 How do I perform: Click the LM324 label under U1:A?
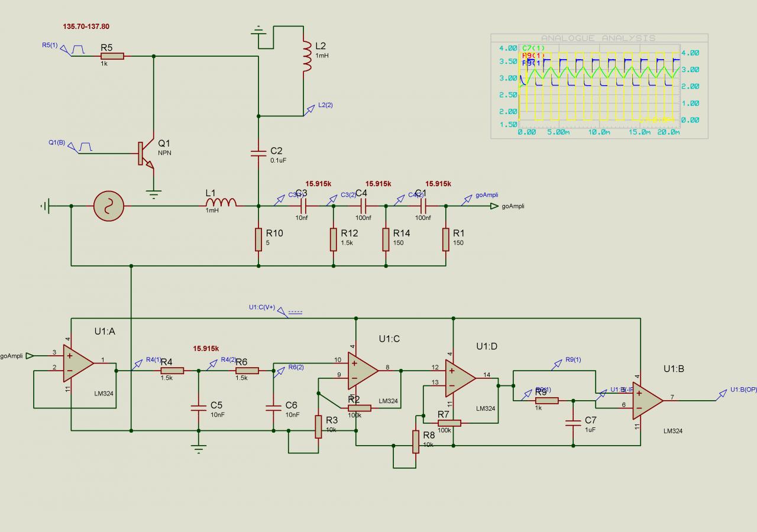104,393
